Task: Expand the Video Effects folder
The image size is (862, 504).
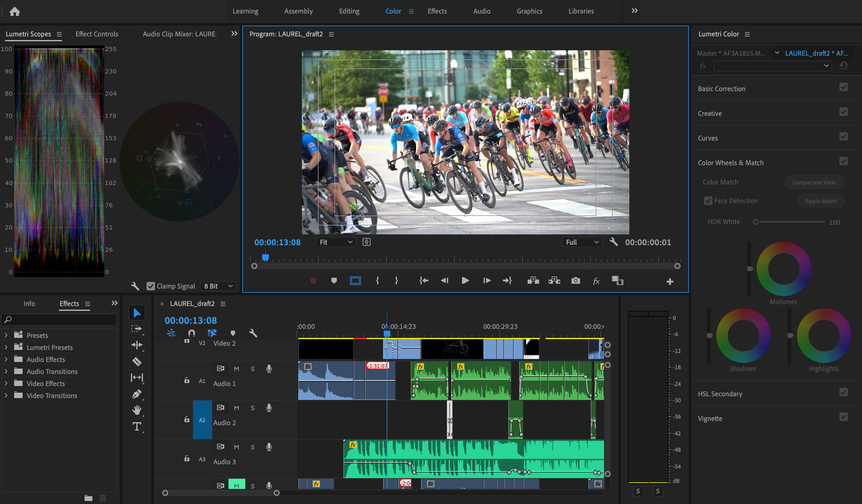Action: coord(6,383)
